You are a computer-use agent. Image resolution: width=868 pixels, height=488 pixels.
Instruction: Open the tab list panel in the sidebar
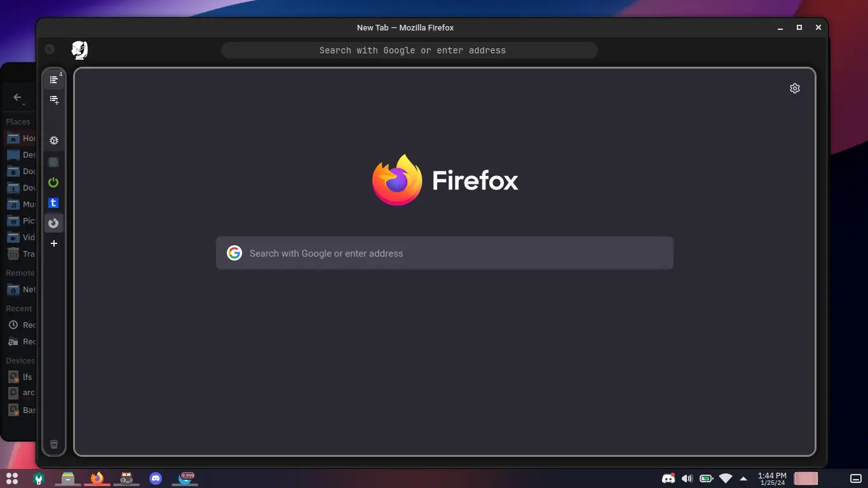click(54, 79)
